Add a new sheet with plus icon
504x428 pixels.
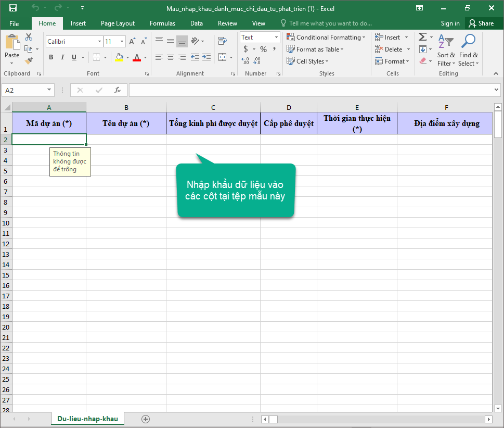[x=146, y=419]
